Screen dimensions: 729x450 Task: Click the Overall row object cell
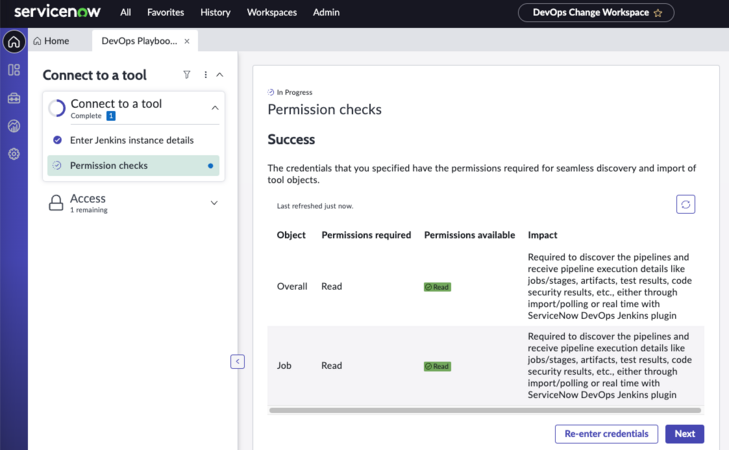click(x=292, y=286)
